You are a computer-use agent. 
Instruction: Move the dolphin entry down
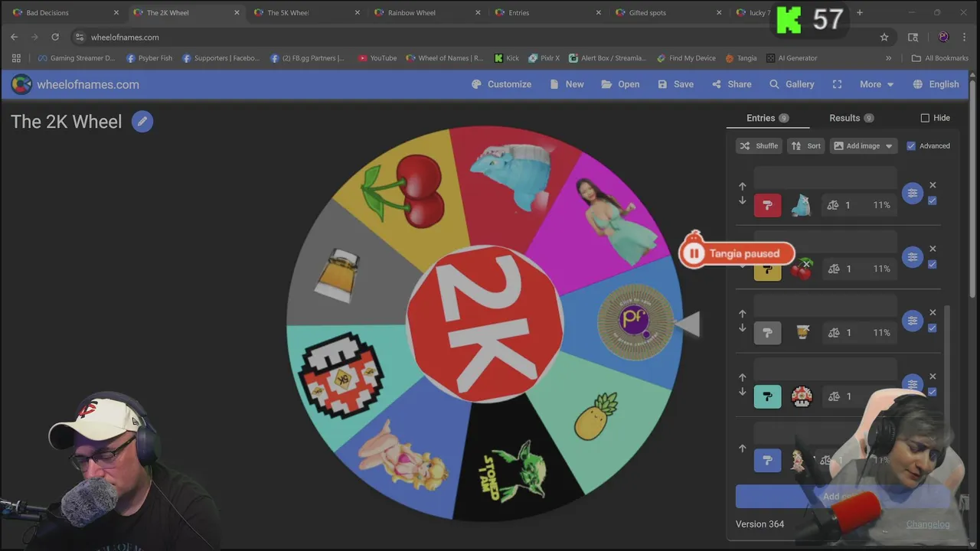742,201
